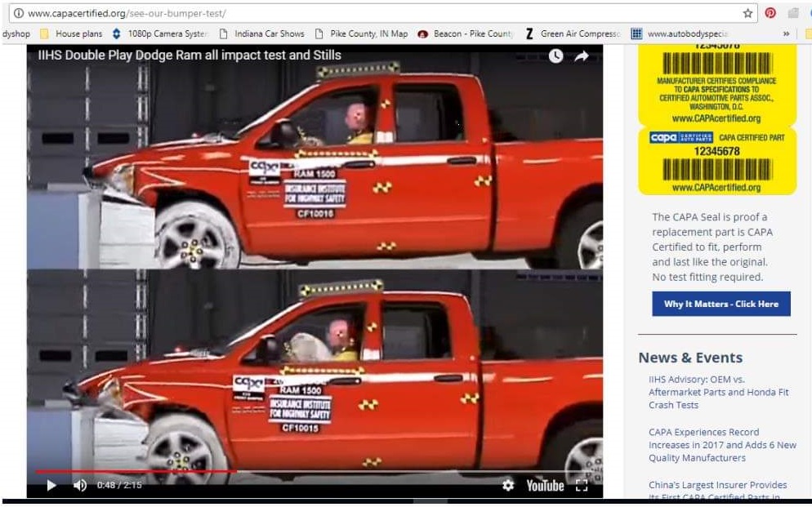The height and width of the screenshot is (507, 812).
Task: Open the Green Air Compressor bookmark
Action: pyautogui.click(x=572, y=33)
